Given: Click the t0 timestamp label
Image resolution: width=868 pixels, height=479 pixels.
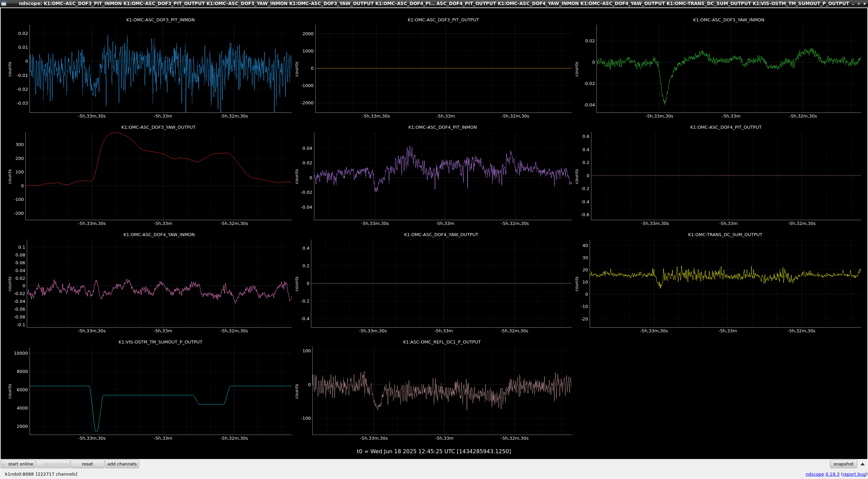Looking at the screenshot, I should click(x=434, y=451).
